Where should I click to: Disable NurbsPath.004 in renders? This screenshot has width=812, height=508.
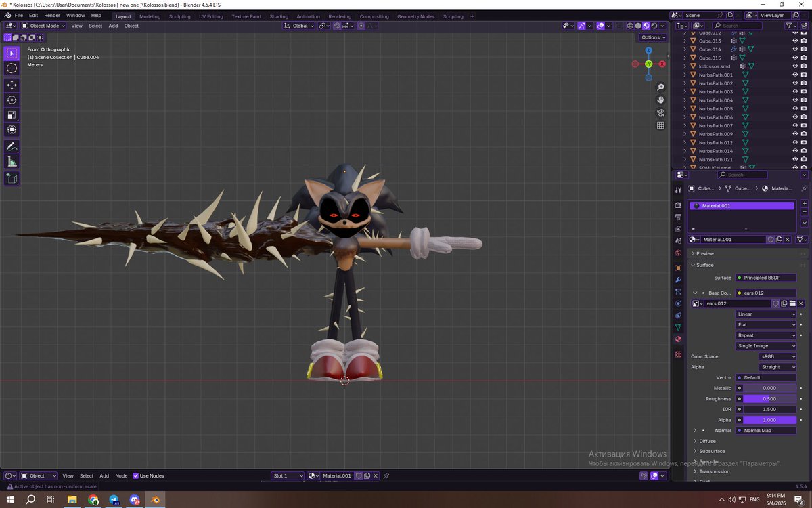tap(804, 100)
